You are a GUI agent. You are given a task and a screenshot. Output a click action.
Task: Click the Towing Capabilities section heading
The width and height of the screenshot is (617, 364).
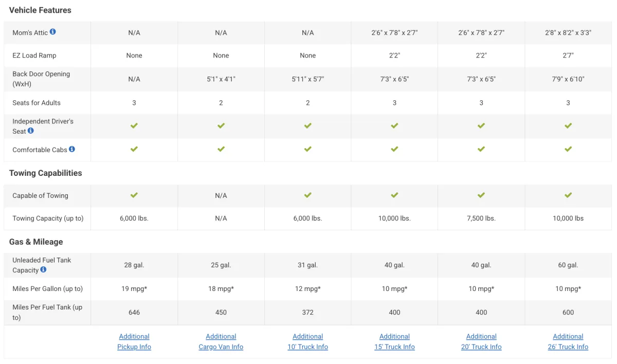click(46, 173)
